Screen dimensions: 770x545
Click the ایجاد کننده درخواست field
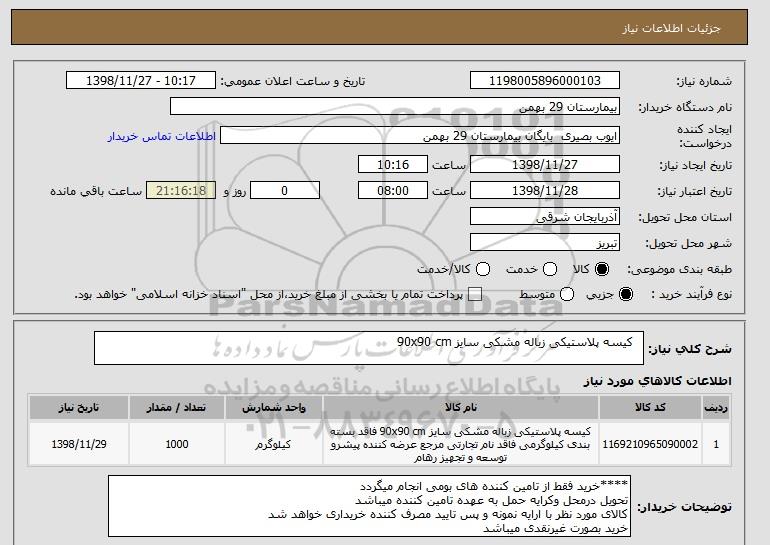click(x=420, y=136)
